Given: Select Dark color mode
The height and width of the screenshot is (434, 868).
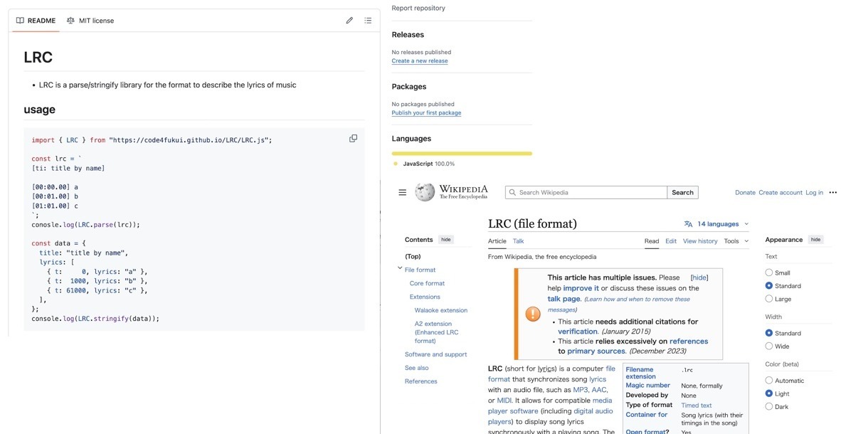Looking at the screenshot, I should 768,406.
